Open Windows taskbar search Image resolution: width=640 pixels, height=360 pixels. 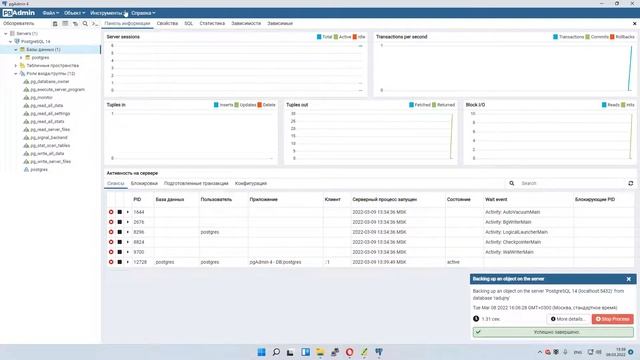pyautogui.click(x=276, y=352)
